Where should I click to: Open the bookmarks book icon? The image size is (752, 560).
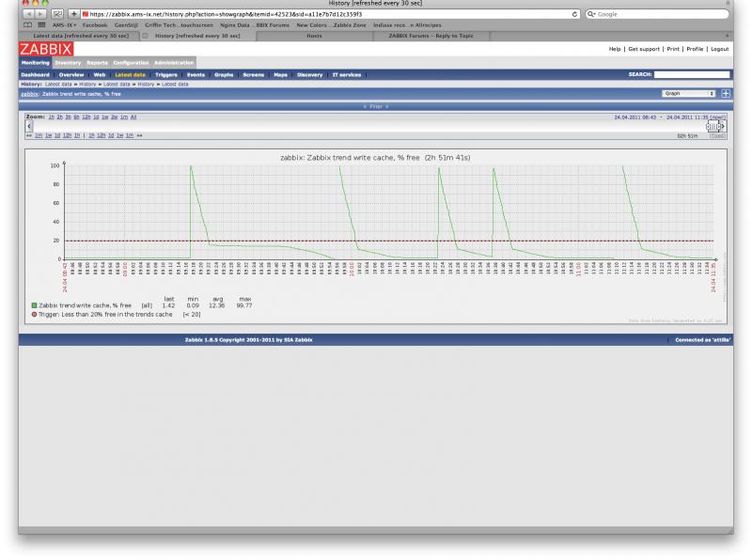(x=25, y=24)
